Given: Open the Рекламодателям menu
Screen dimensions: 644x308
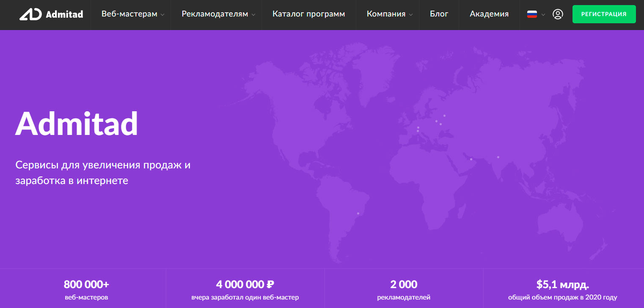Looking at the screenshot, I should coord(215,14).
